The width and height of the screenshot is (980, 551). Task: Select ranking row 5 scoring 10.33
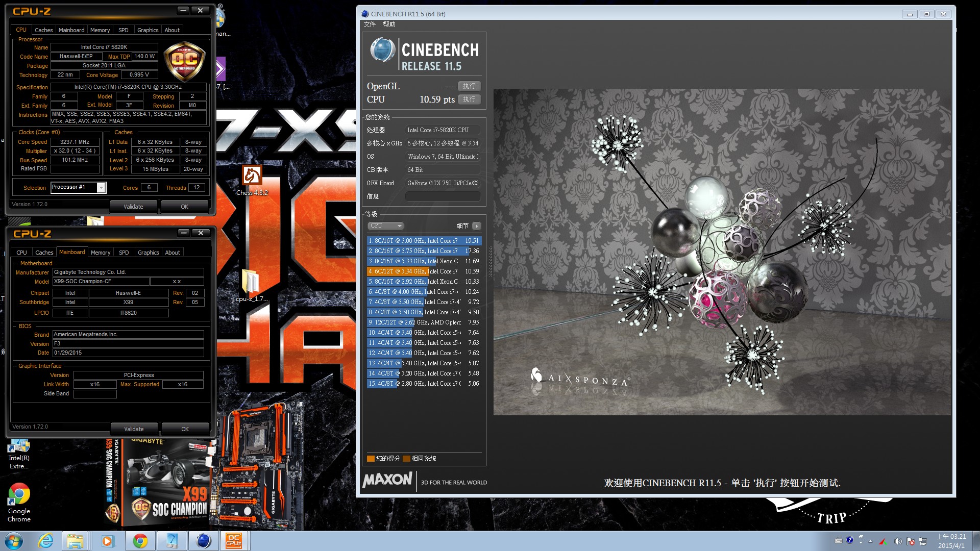point(424,282)
